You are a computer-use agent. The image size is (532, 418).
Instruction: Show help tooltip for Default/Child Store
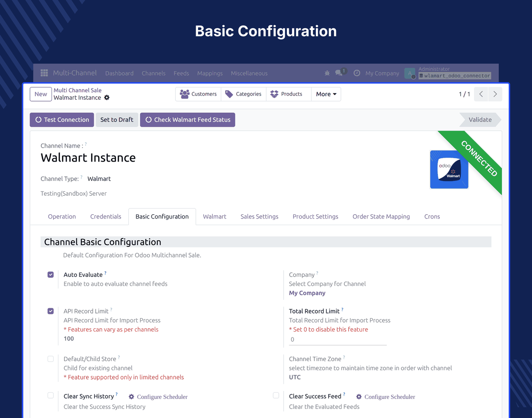tap(119, 357)
